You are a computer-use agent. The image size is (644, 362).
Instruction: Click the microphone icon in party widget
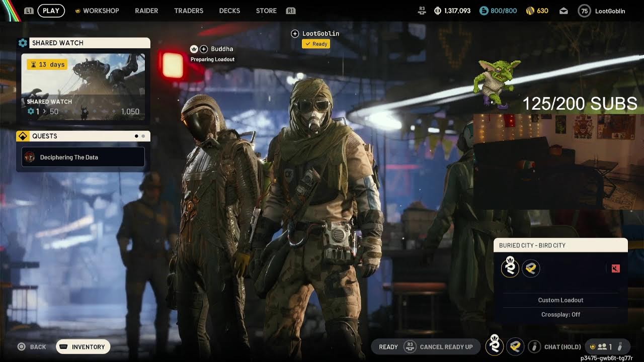[x=620, y=347]
